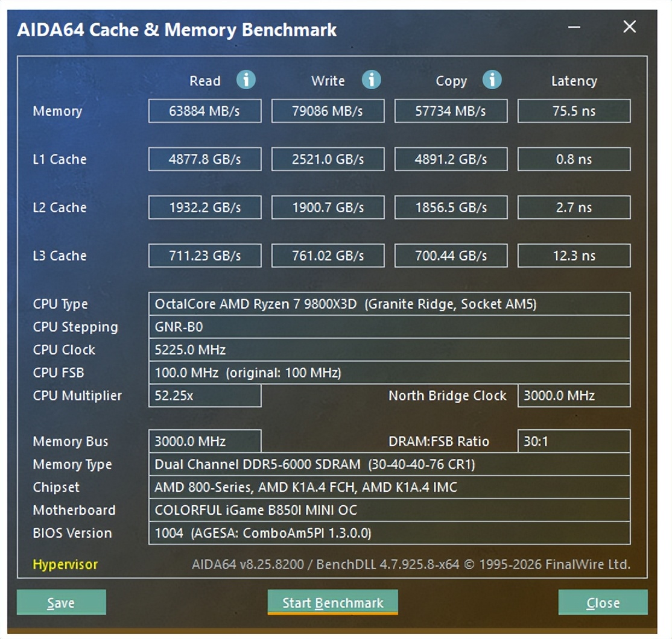
Task: Click the CPU Stepping value GNR-B0
Action: pos(390,327)
